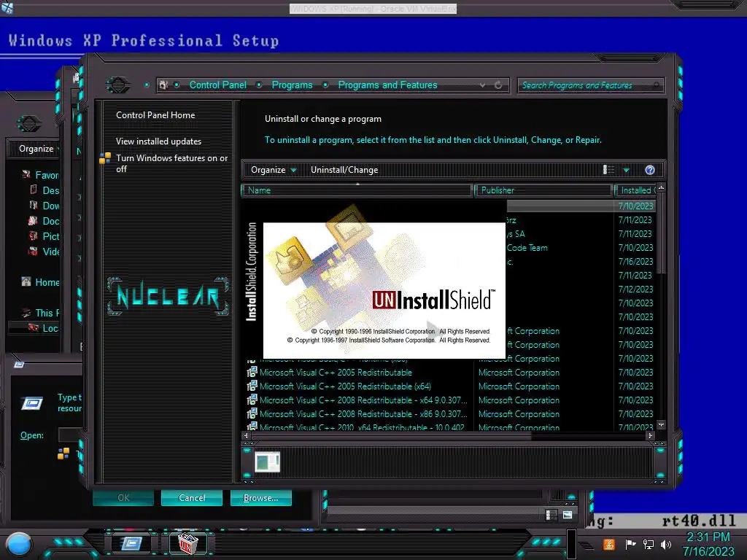Click VirtualBox icon in top-left corner
The width and height of the screenshot is (747, 560).
[7, 7]
